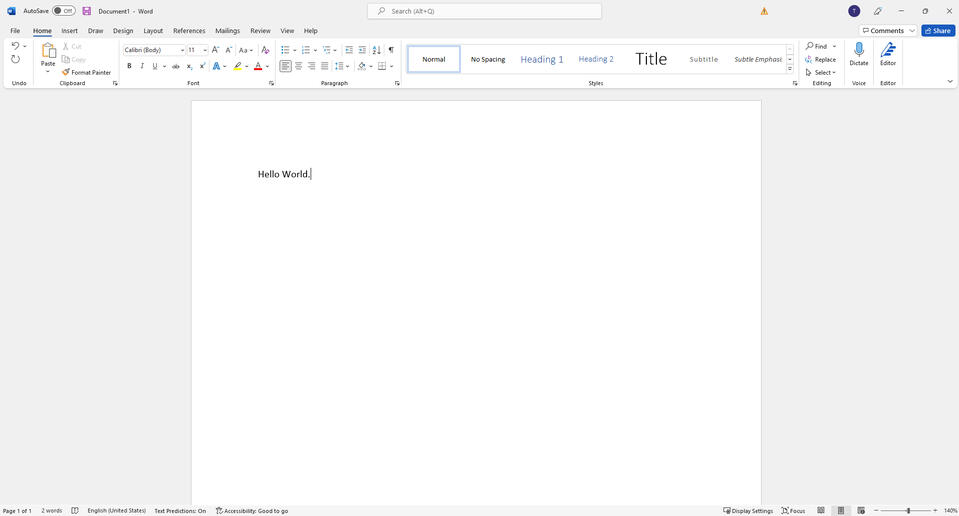Open the font name dropdown
The height and width of the screenshot is (516, 959).
point(182,50)
